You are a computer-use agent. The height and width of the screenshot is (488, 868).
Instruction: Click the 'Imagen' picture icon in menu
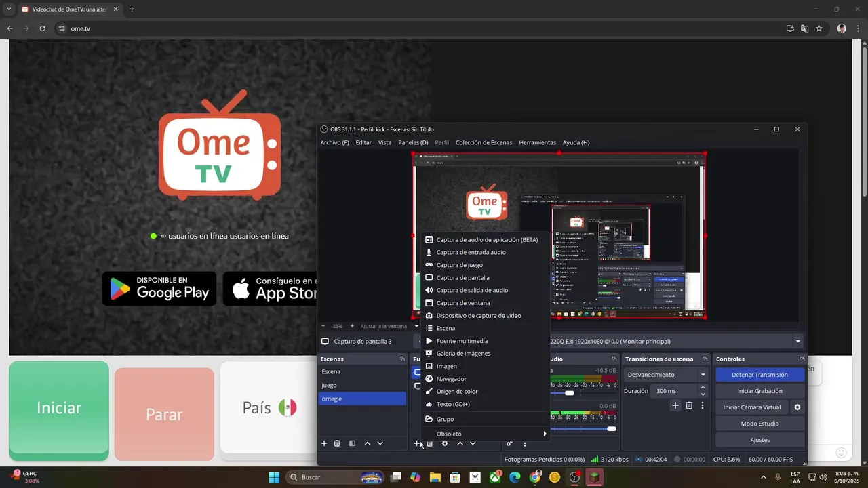point(429,366)
